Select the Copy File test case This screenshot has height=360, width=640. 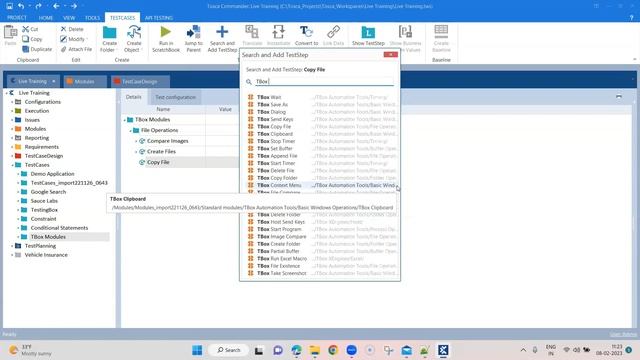(x=158, y=162)
